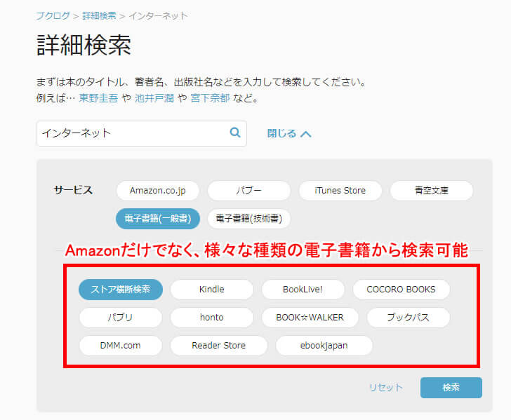
Task: Select the パブー service
Action: click(249, 191)
